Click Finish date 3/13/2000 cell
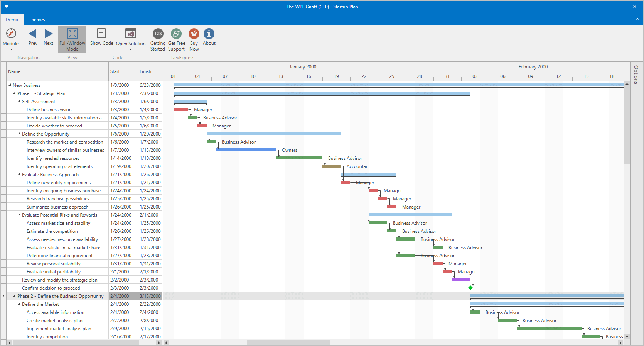644x346 pixels. click(150, 296)
